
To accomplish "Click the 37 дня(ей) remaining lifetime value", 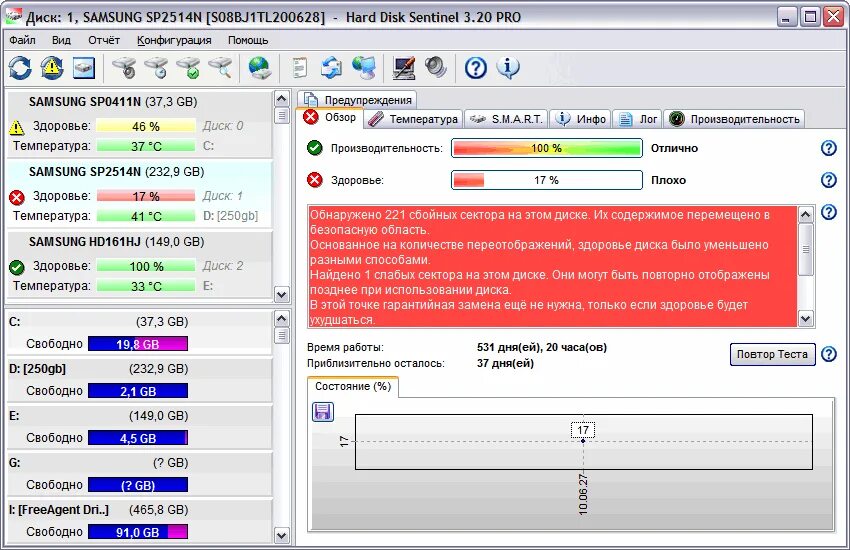I will click(x=505, y=363).
